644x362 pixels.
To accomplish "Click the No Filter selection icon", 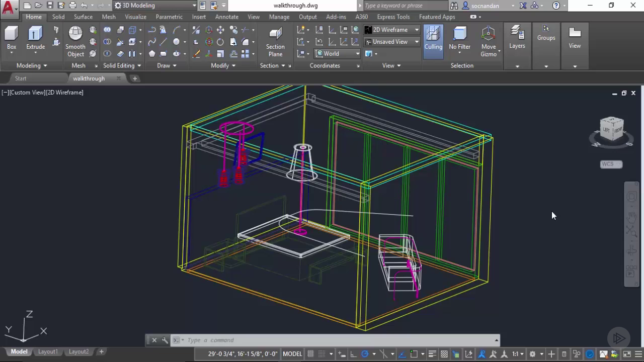I will [x=459, y=34].
